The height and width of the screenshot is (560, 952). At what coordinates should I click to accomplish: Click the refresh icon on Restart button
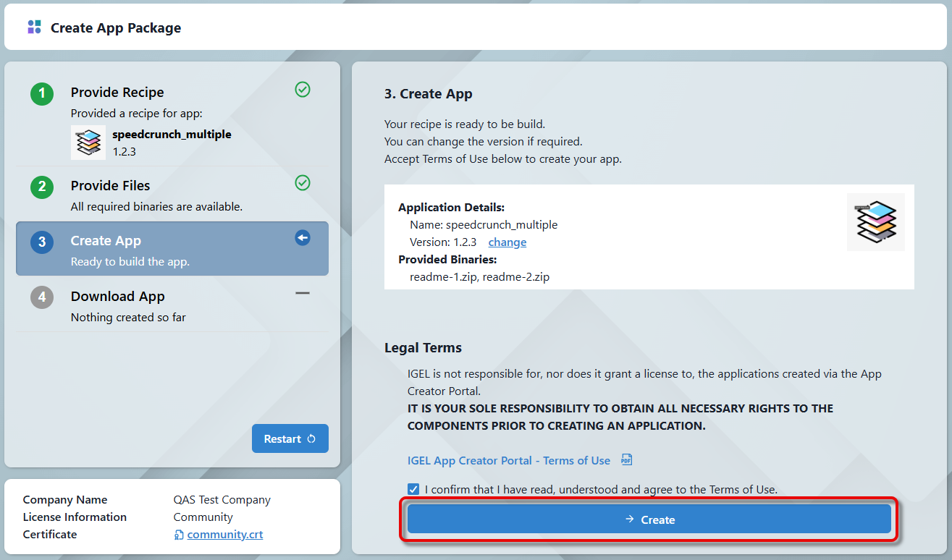coord(311,439)
